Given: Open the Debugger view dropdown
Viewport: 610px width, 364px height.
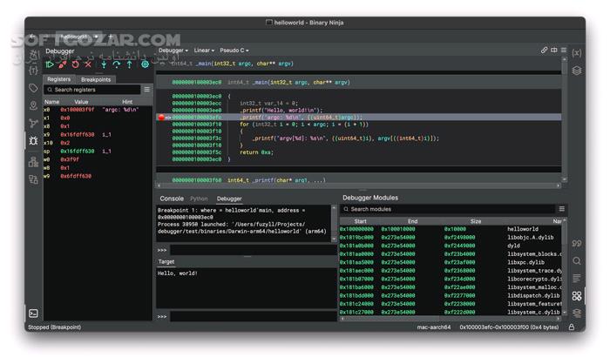Looking at the screenshot, I should [x=173, y=51].
